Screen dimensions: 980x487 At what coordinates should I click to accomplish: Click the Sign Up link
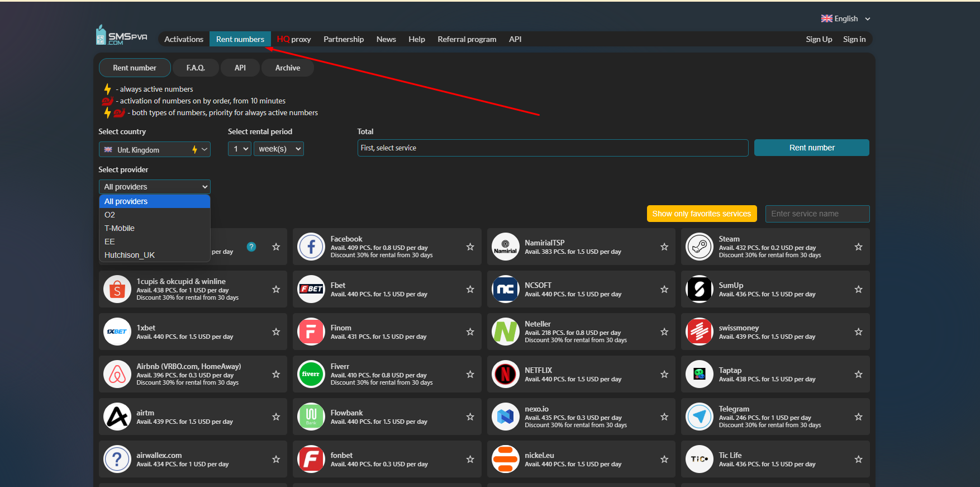click(819, 39)
